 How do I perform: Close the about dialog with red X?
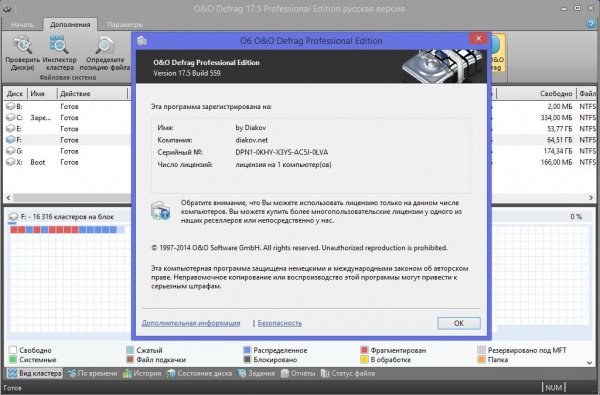478,38
